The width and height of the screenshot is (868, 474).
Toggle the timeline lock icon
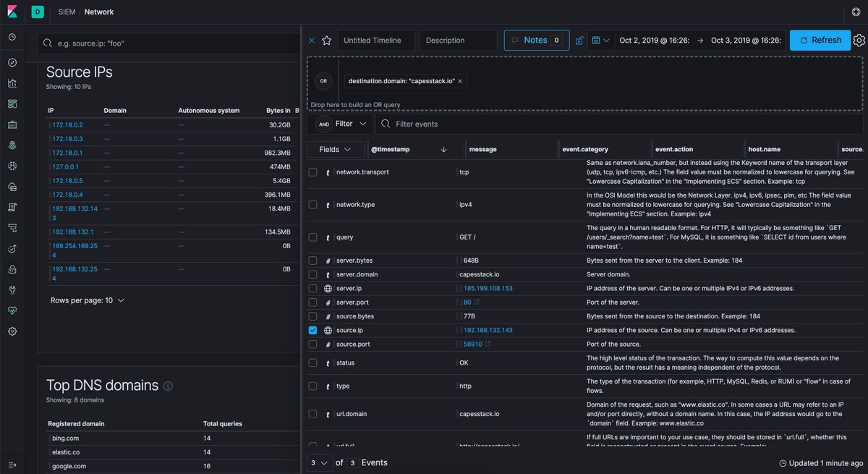click(579, 41)
